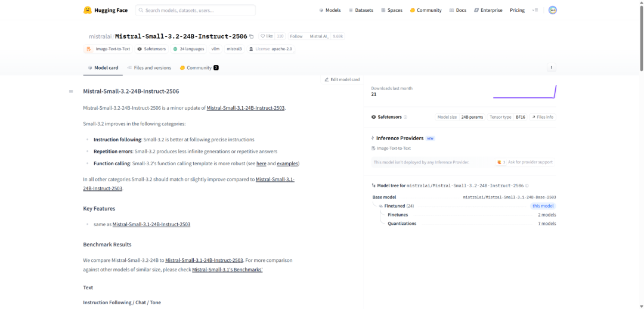The image size is (644, 309).
Task: Click the search models input field
Action: pos(196,10)
